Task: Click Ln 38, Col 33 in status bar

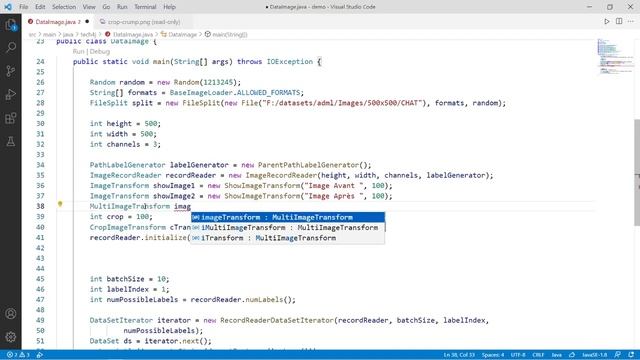Action: click(x=459, y=355)
